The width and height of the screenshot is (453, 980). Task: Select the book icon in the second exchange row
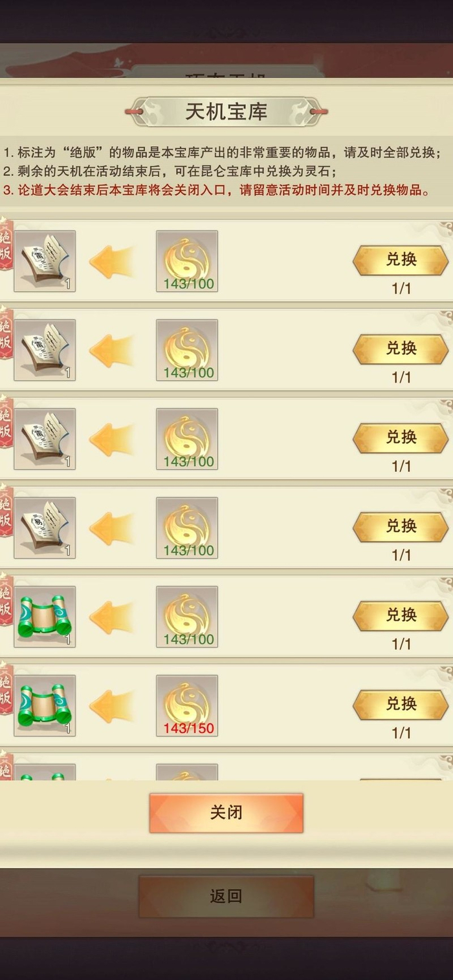click(45, 350)
